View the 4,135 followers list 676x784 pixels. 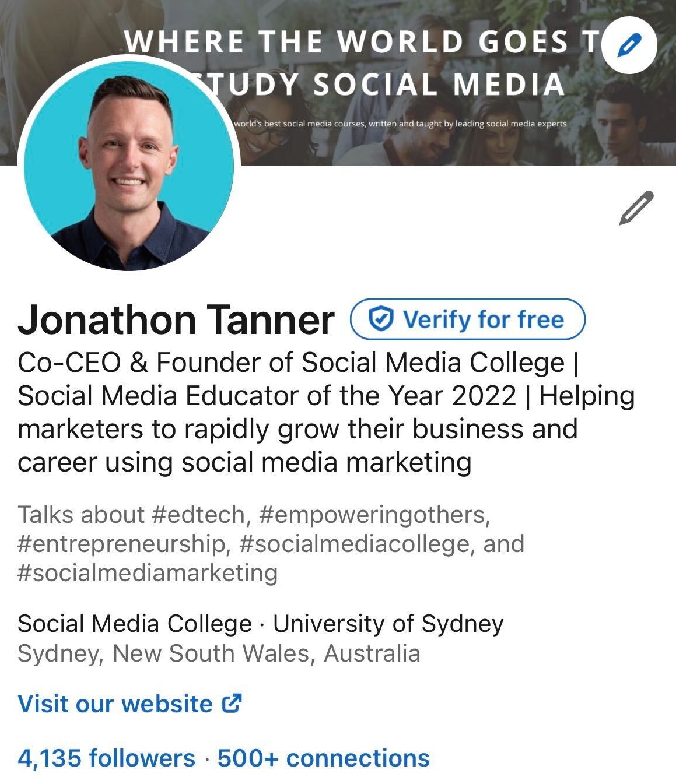pyautogui.click(x=106, y=758)
